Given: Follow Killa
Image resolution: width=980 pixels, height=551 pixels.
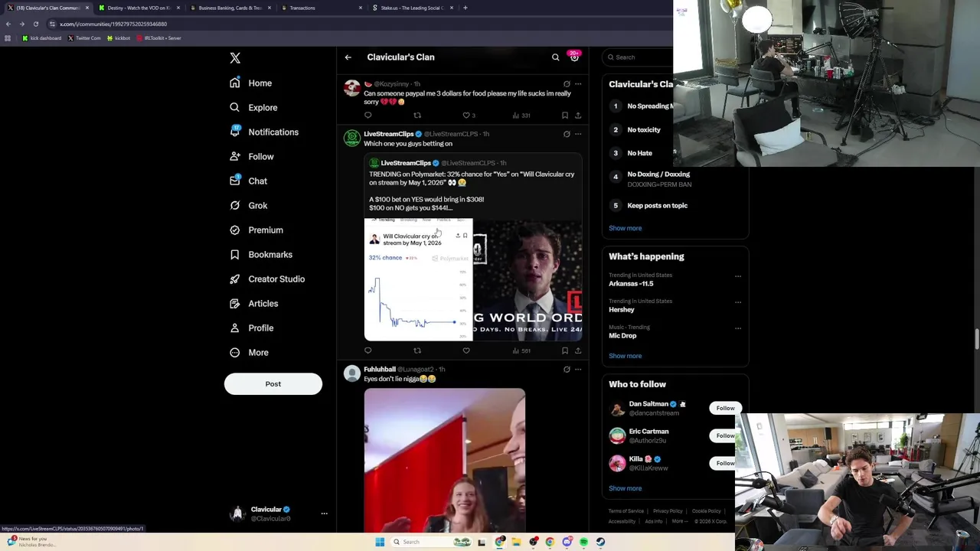Looking at the screenshot, I should tap(725, 463).
